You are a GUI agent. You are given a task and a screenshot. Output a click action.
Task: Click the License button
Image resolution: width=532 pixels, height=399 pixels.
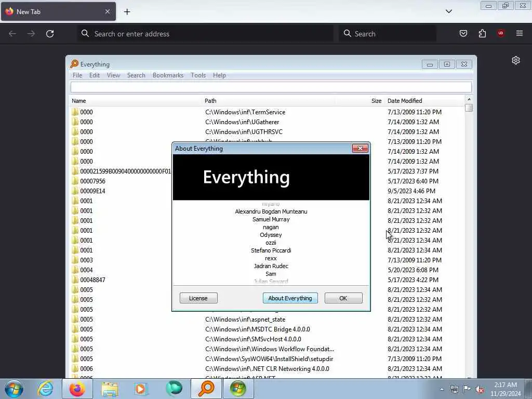click(198, 298)
